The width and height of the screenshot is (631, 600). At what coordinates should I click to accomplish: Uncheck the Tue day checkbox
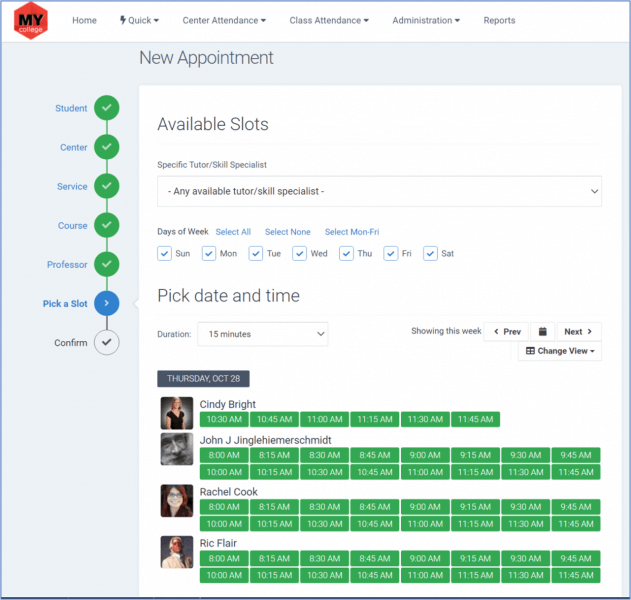(x=256, y=254)
